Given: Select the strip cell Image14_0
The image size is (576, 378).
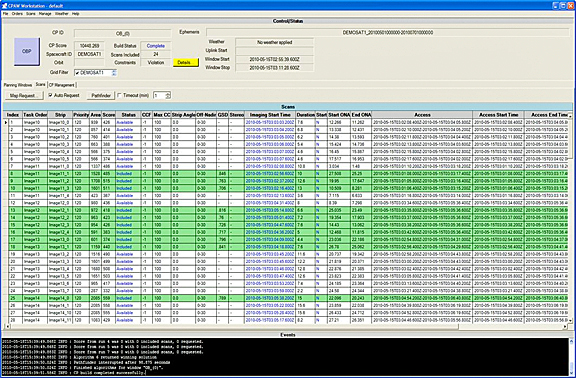Looking at the screenshot, I should [60, 298].
